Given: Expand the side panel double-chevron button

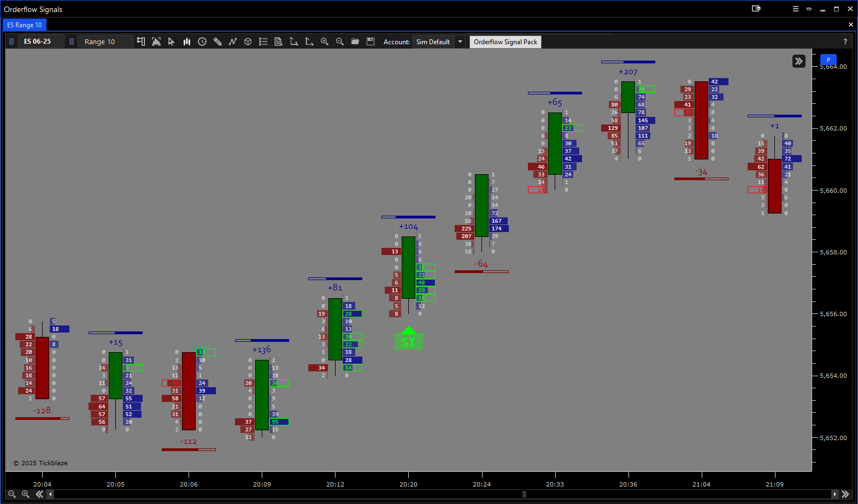Looking at the screenshot, I should click(x=799, y=61).
